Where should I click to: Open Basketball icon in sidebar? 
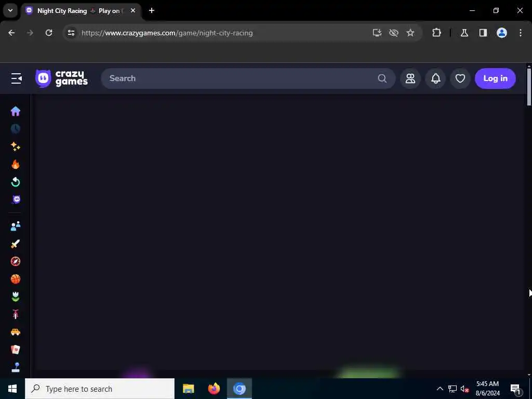(16, 279)
